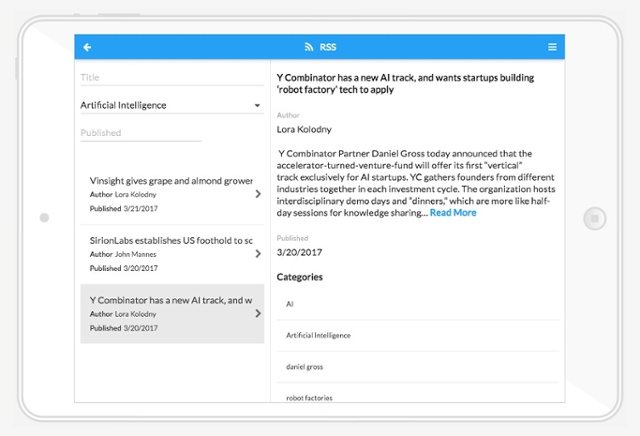Go back with the arrow icon
This screenshot has width=640, height=436.
point(87,47)
